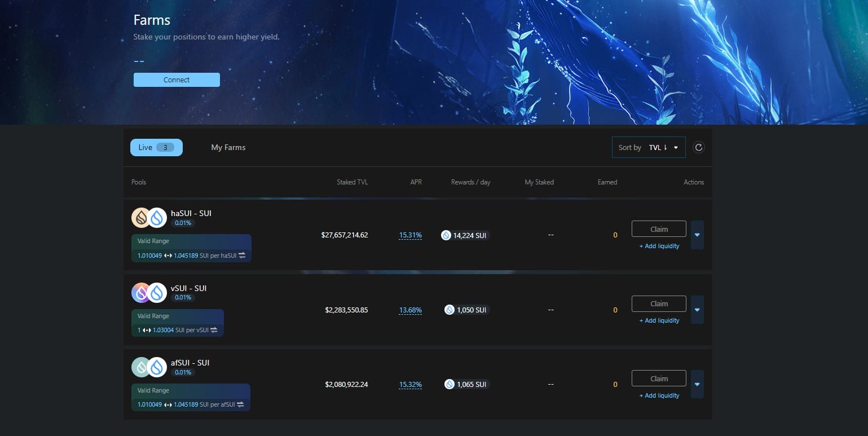This screenshot has width=868, height=436.
Task: Click the SUI coin icon beside 1,050 SUI rewards
Action: [x=449, y=310]
